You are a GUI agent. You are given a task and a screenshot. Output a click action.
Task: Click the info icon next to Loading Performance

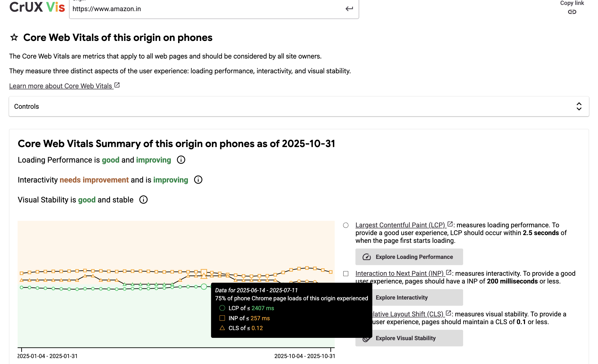pyautogui.click(x=181, y=160)
